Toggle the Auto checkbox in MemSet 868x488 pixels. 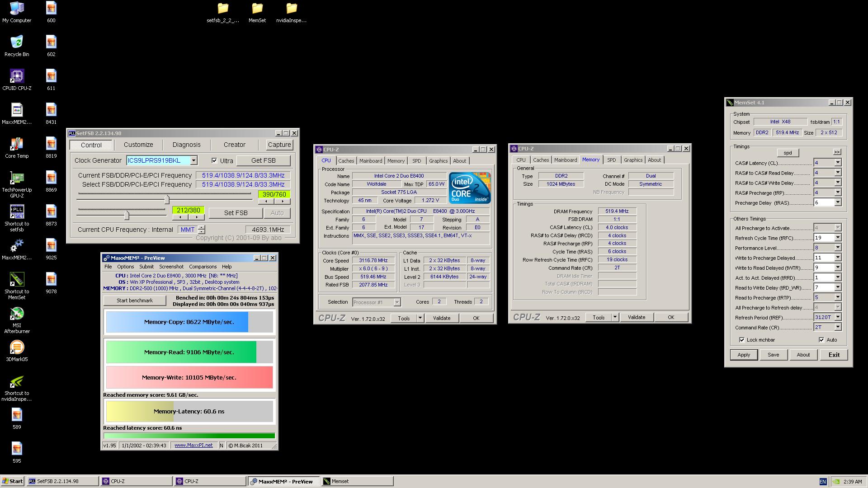[821, 340]
